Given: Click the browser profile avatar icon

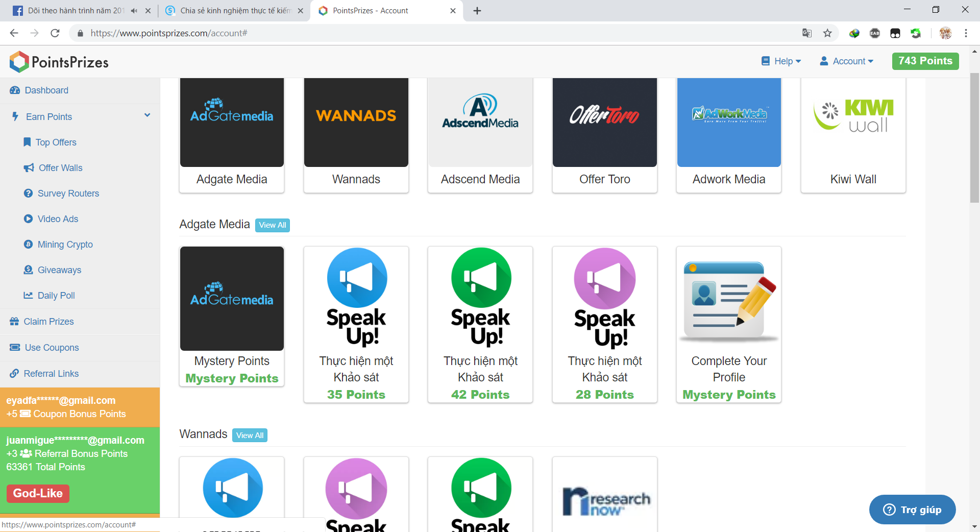Looking at the screenshot, I should 945,33.
